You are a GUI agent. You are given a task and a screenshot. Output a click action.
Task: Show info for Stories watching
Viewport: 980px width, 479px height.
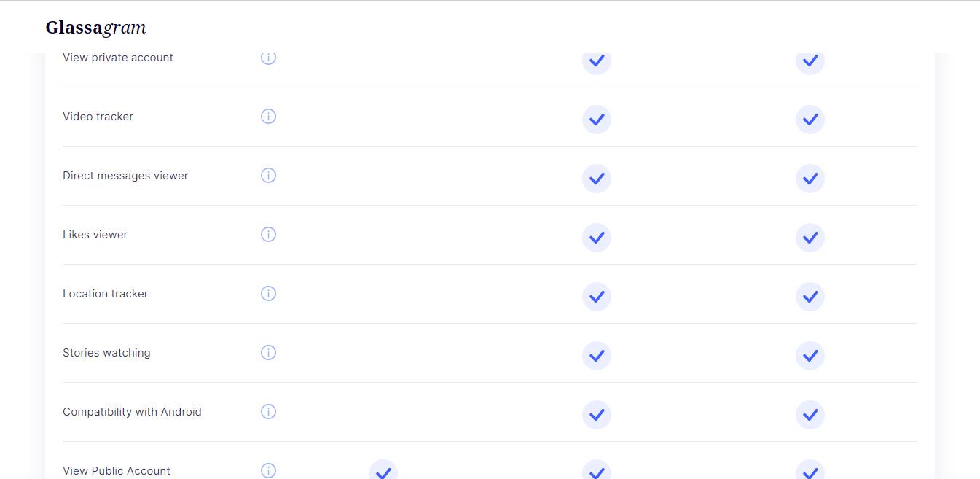(268, 353)
